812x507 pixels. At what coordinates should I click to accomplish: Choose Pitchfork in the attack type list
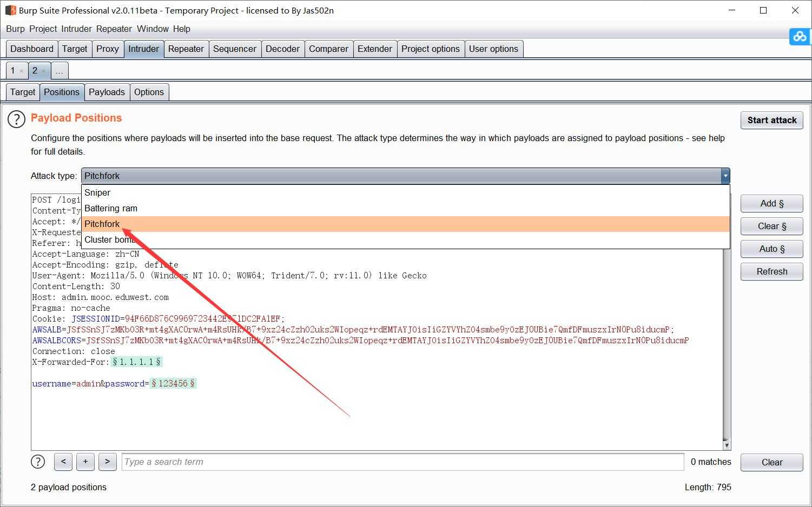click(x=405, y=224)
